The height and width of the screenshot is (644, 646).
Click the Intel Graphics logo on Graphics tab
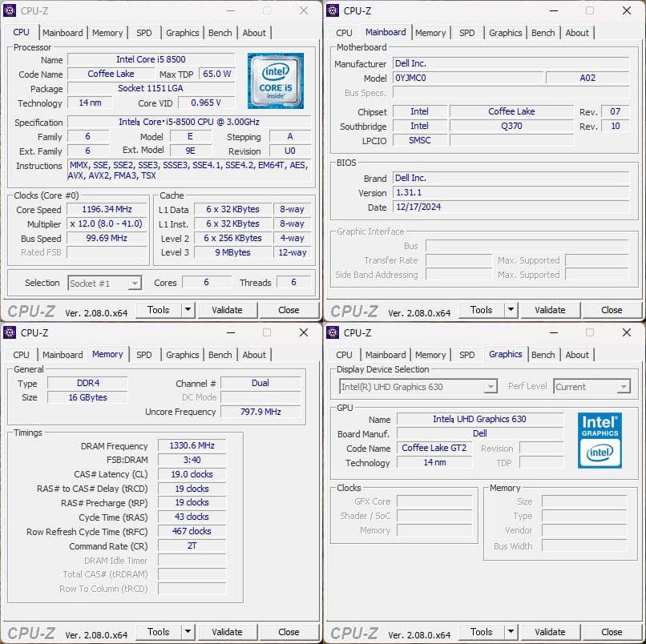(600, 441)
